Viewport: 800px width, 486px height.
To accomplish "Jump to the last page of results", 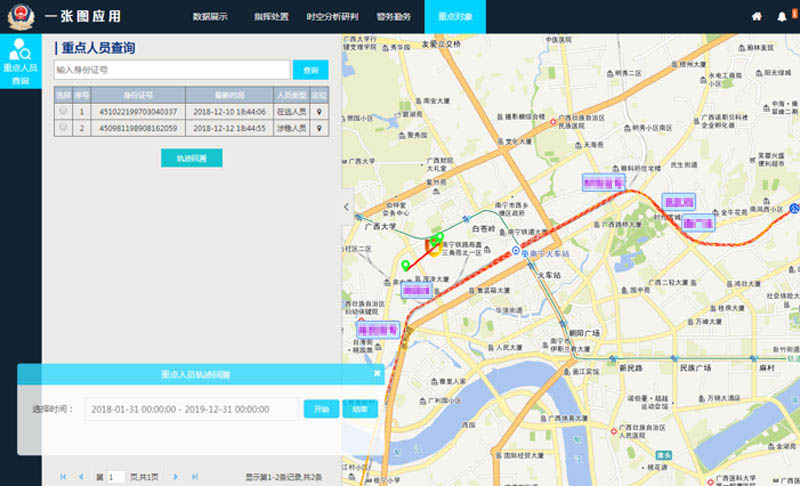I will (x=193, y=477).
